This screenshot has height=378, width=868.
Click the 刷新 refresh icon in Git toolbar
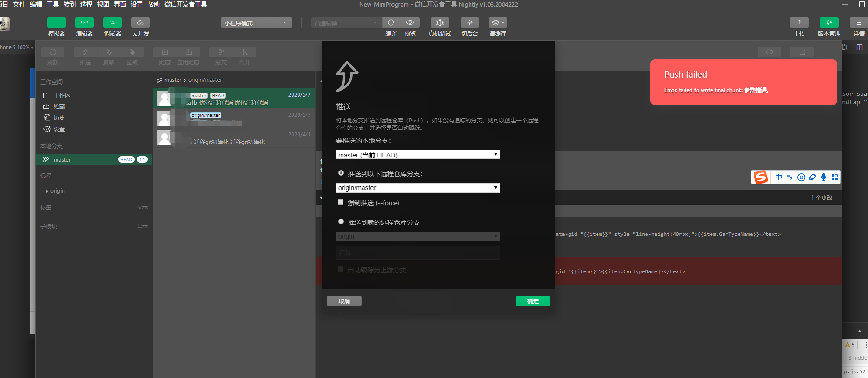tap(53, 52)
